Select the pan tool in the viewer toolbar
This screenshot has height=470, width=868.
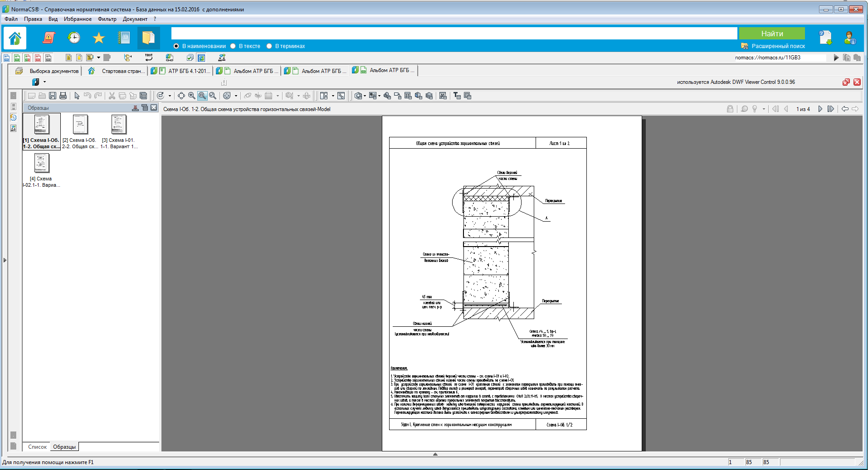[x=181, y=96]
